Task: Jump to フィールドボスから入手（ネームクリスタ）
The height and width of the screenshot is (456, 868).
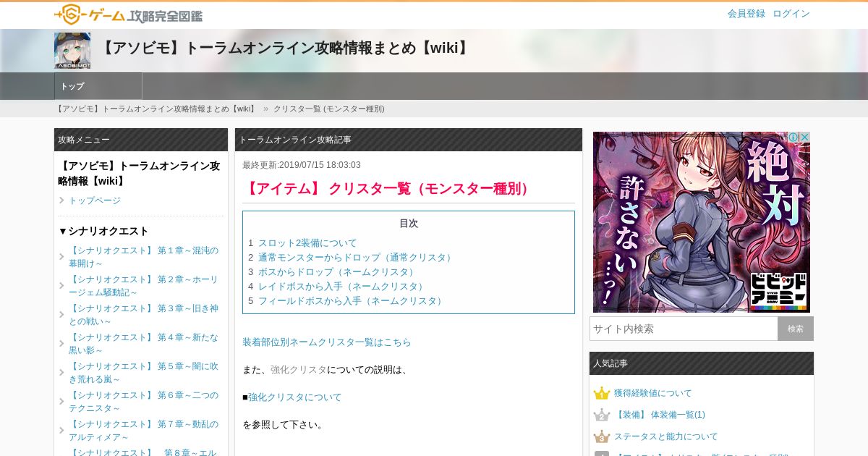Action: point(352,301)
